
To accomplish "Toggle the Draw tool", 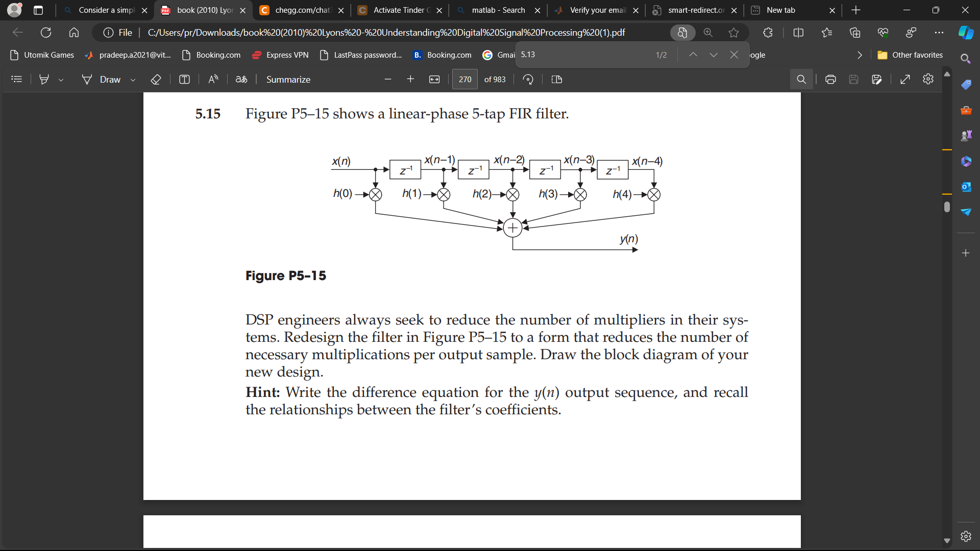I will (x=108, y=79).
